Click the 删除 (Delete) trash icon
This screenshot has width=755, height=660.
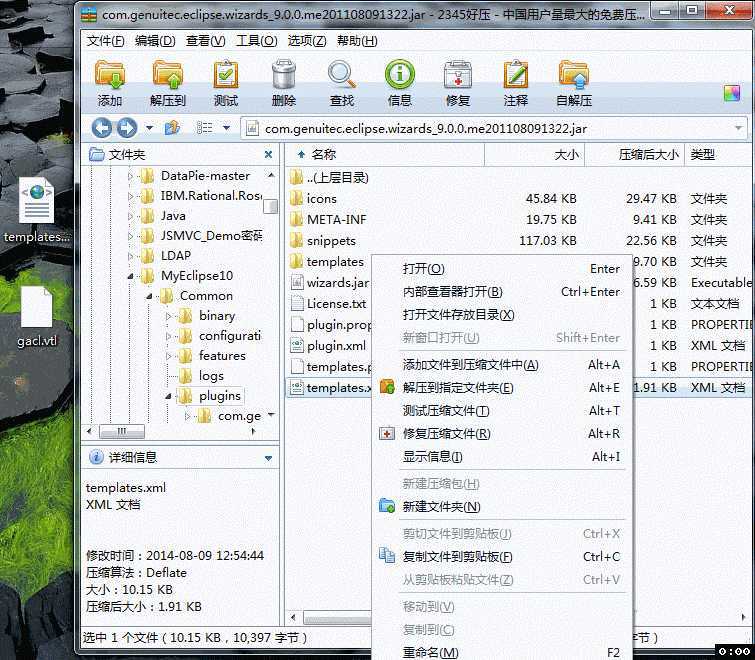coord(284,83)
